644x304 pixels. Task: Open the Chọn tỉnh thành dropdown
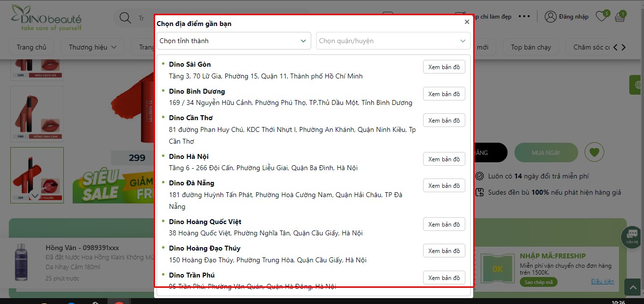(x=234, y=41)
